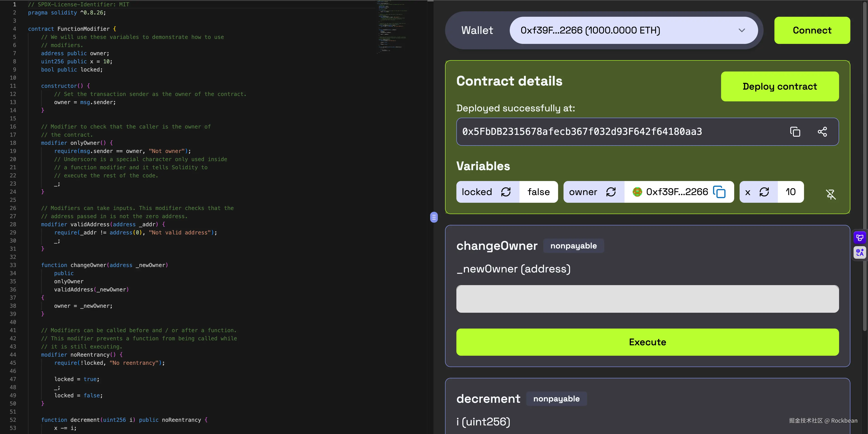The width and height of the screenshot is (868, 434).
Task: Copy the deployed contract address
Action: click(x=795, y=132)
